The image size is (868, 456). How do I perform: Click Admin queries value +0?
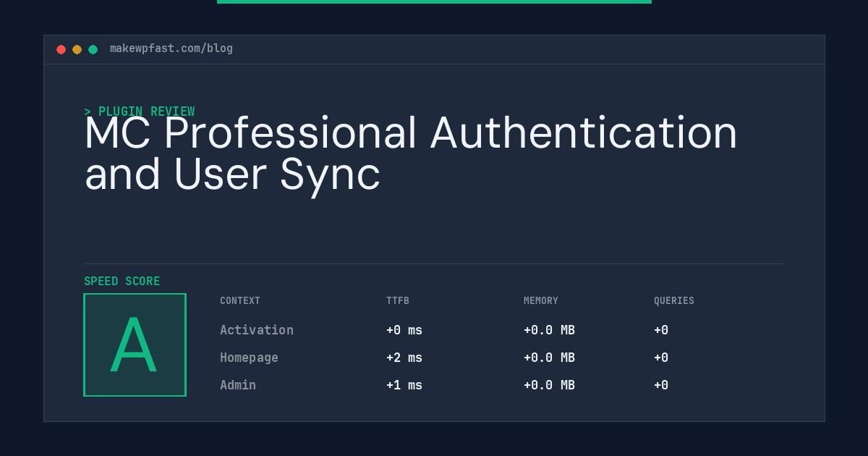[661, 385]
